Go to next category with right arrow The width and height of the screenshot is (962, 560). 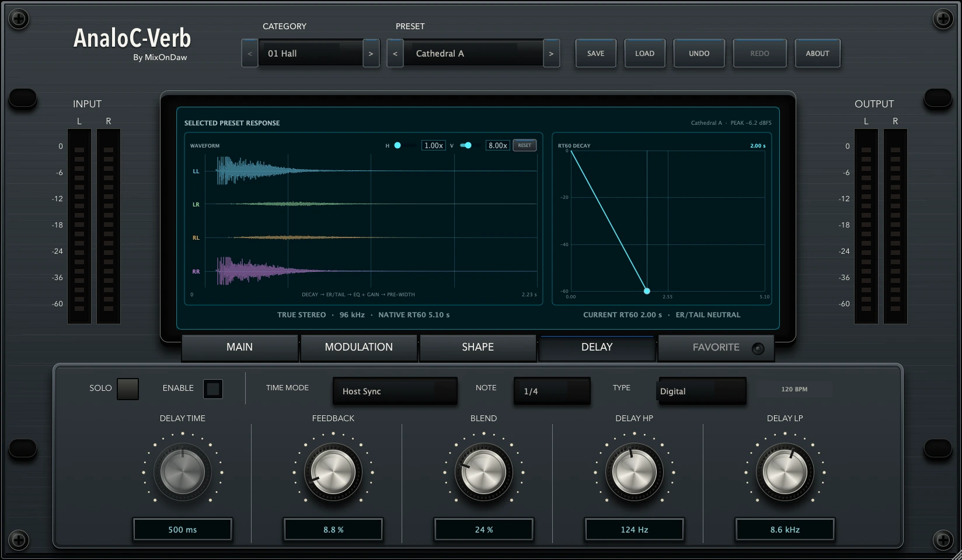click(x=371, y=54)
